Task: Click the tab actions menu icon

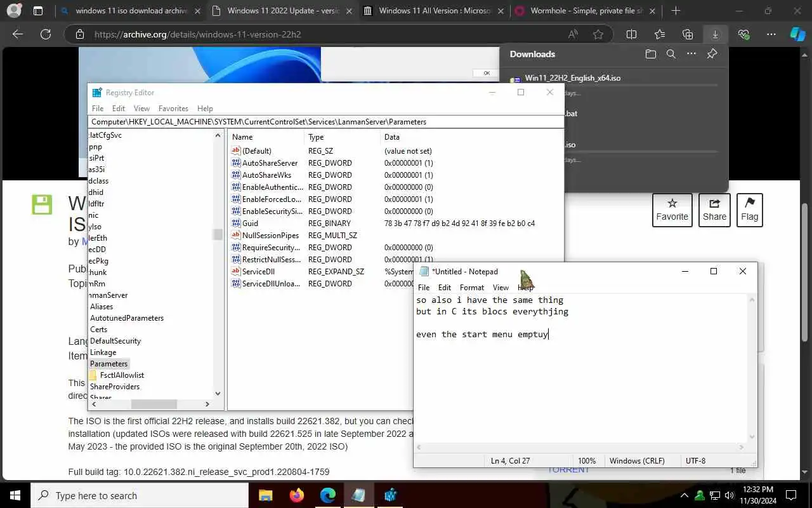Action: [38, 11]
